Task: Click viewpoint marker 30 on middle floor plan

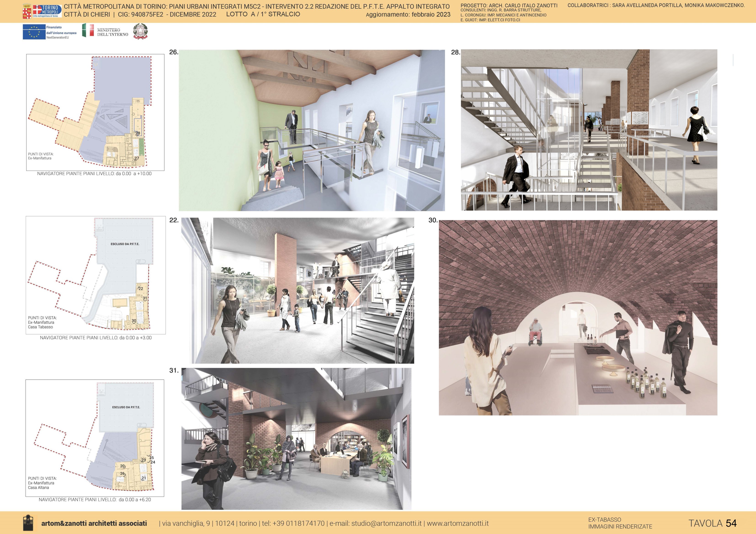Action: pos(134,321)
